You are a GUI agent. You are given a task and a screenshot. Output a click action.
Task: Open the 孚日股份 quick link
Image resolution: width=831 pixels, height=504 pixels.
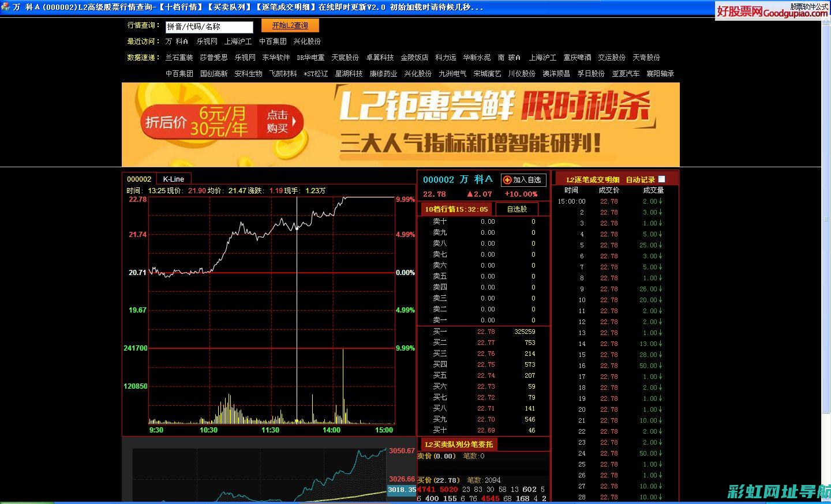tap(591, 74)
